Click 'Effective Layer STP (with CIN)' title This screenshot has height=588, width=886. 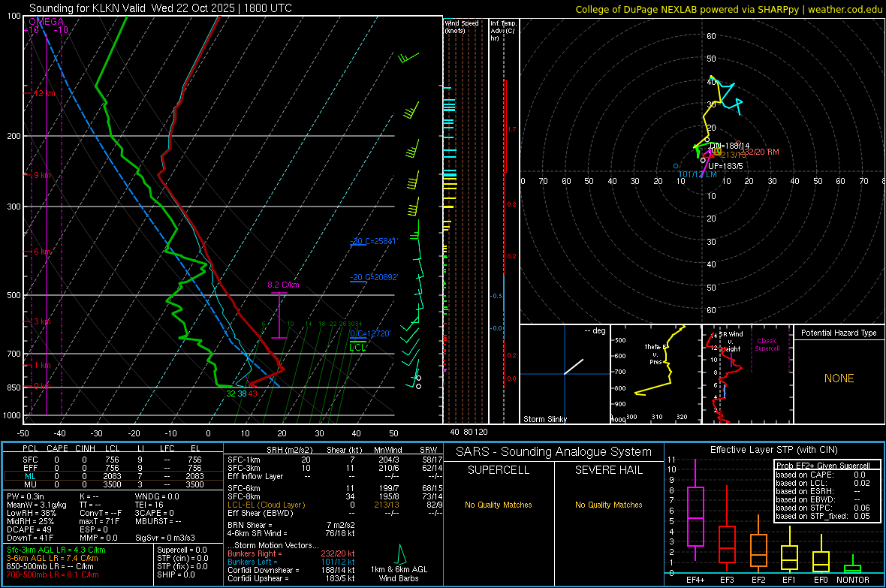click(773, 450)
